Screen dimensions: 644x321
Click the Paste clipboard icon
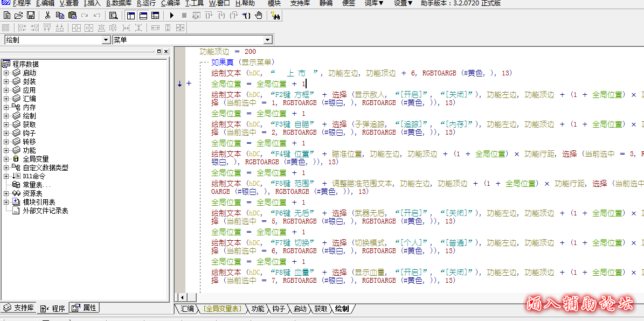coord(72,15)
